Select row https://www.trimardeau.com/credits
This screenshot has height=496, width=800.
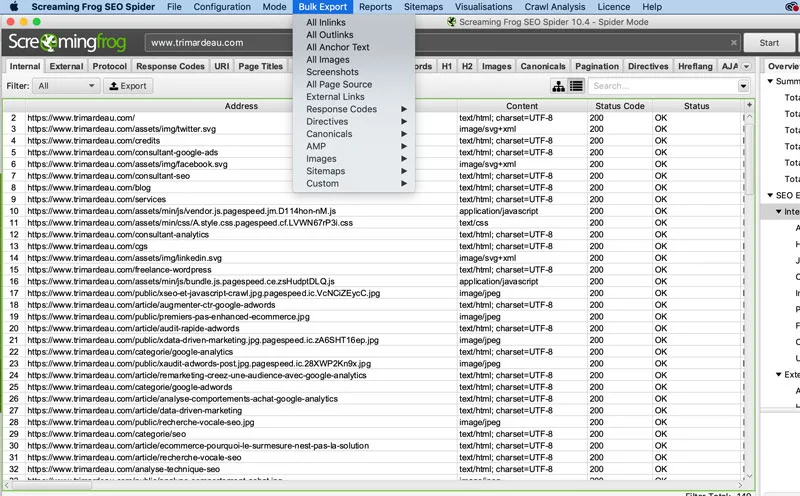tap(373, 141)
